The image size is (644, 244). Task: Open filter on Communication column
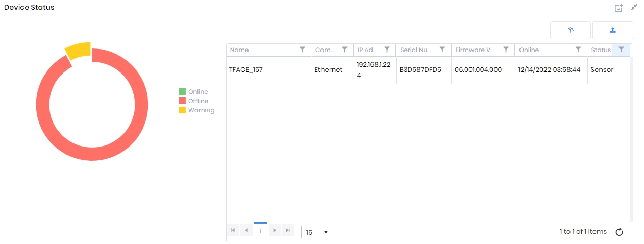coord(344,50)
